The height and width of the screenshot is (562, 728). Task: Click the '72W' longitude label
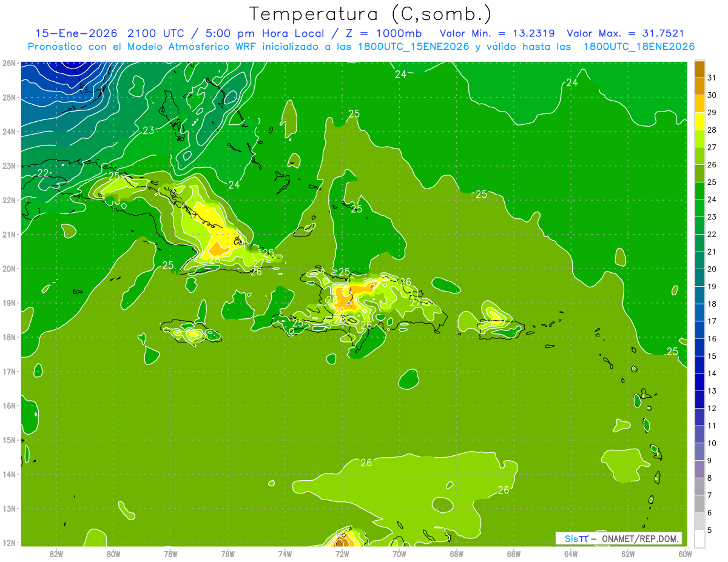coord(342,554)
